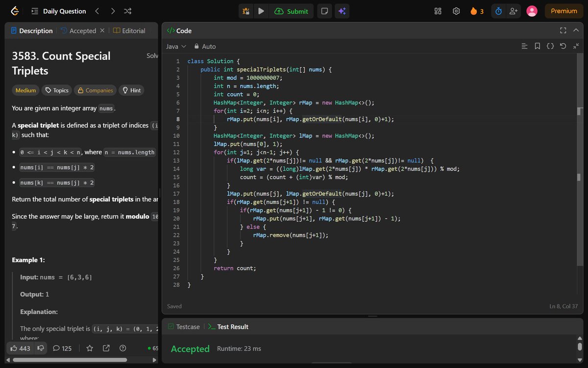Close the Accepted tab
The height and width of the screenshot is (368, 588).
coord(102,30)
